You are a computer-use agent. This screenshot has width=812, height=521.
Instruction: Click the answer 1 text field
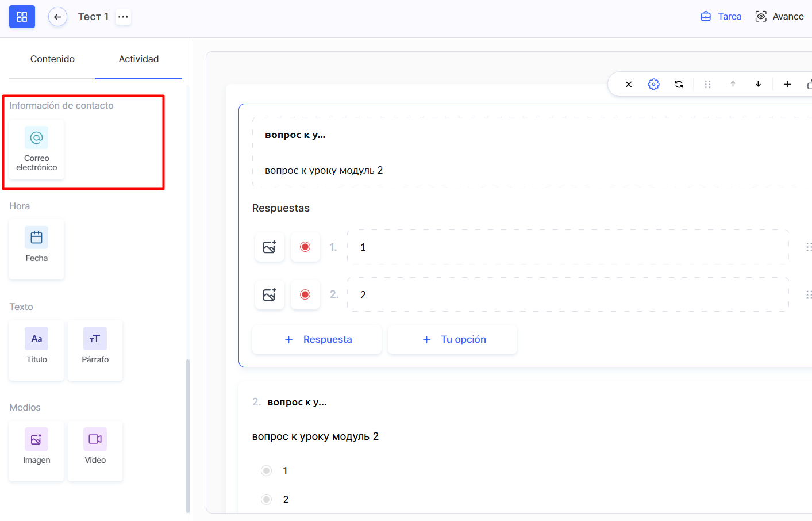(568, 247)
